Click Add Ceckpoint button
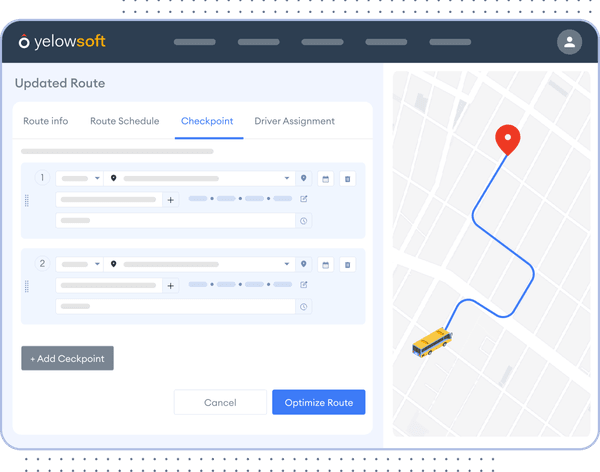 [67, 358]
